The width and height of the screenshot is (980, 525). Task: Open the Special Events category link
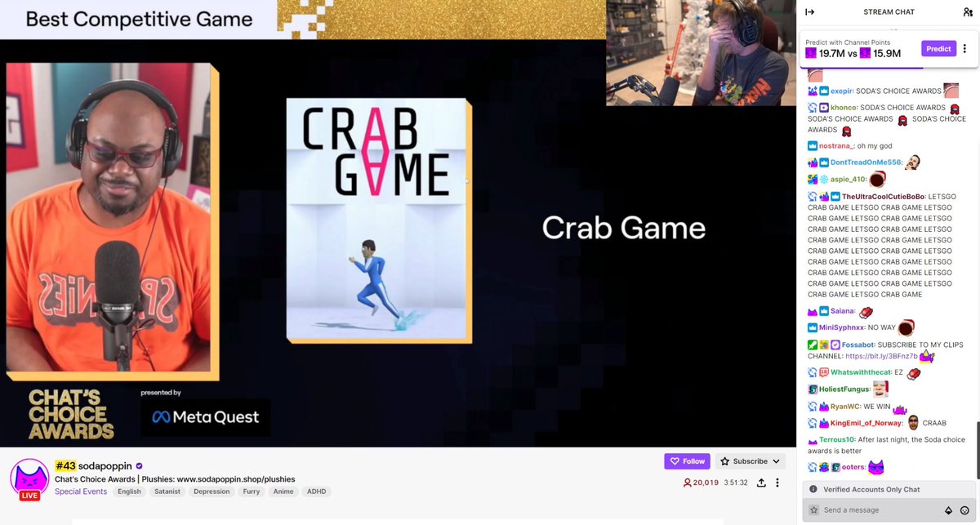(x=81, y=492)
